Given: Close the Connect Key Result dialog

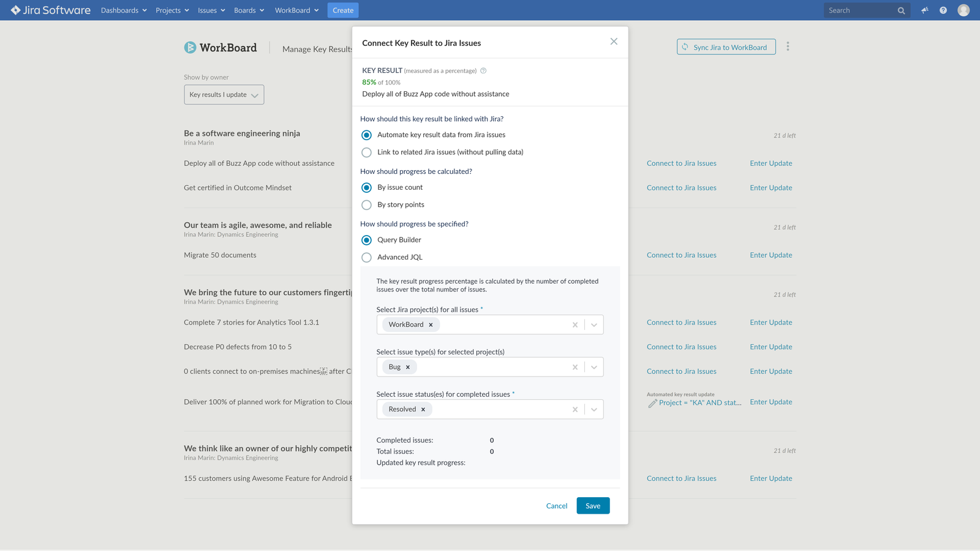Looking at the screenshot, I should 614,42.
